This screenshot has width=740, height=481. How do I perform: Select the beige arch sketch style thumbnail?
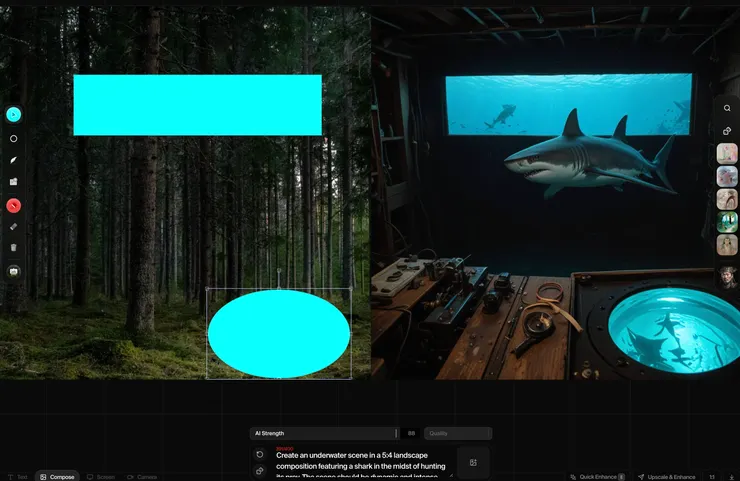pos(727,199)
